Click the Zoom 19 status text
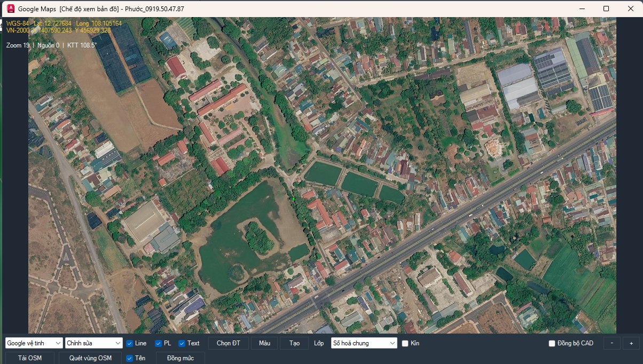This screenshot has height=364, width=643. [18, 45]
